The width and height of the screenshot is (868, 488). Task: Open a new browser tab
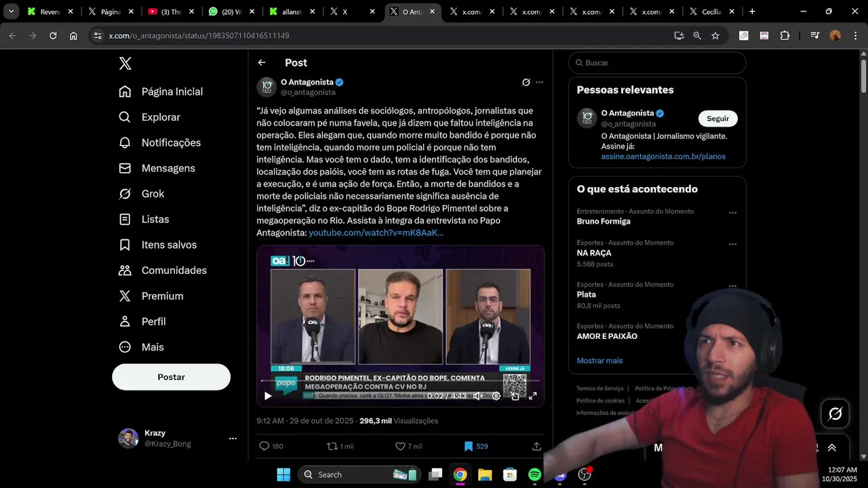(752, 12)
